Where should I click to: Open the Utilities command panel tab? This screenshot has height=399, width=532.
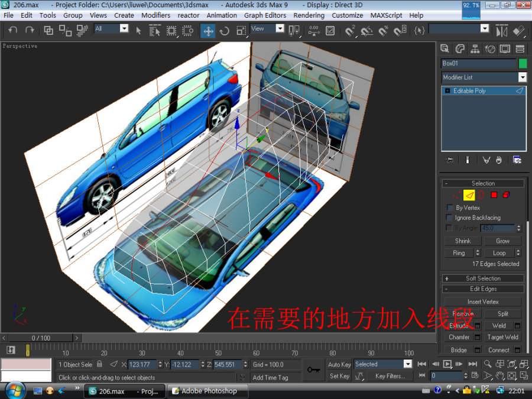(520, 49)
